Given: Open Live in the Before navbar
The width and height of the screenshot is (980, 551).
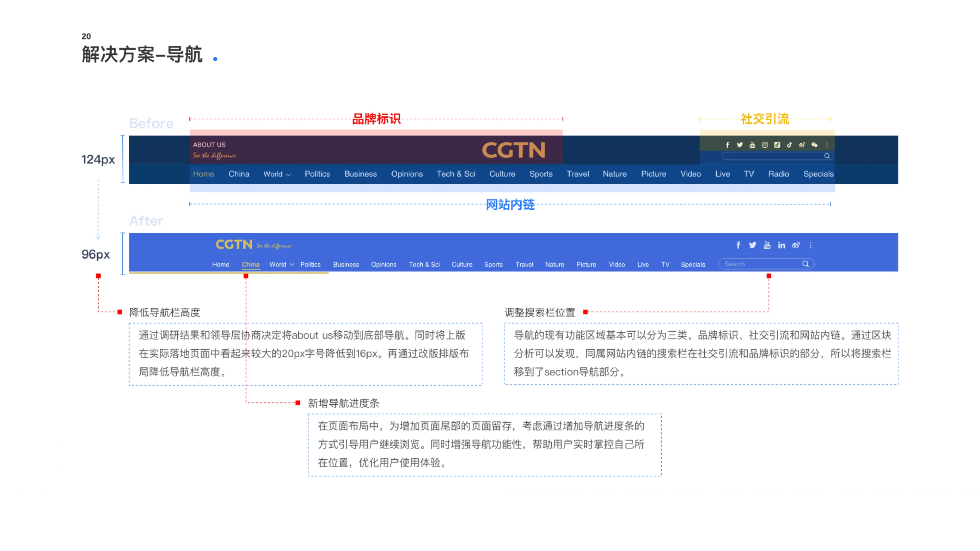Looking at the screenshot, I should 722,174.
